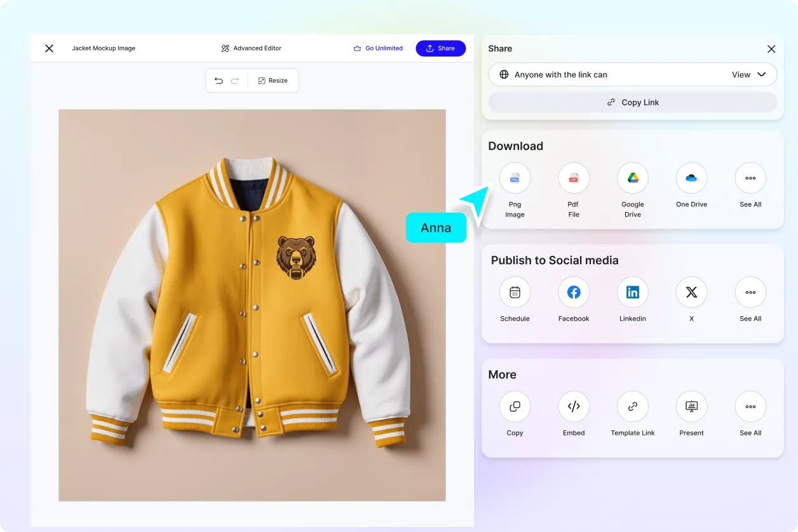Click the Share button in the toolbar
Screen dimensions: 798x532
coord(440,48)
